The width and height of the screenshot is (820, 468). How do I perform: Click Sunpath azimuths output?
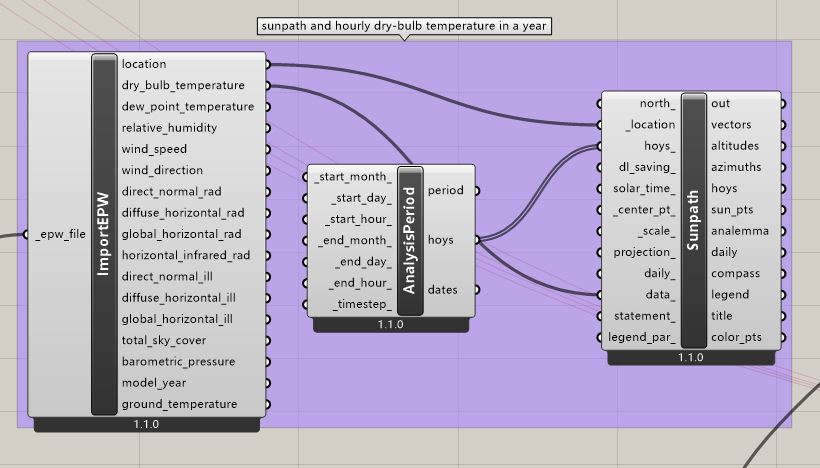point(736,167)
